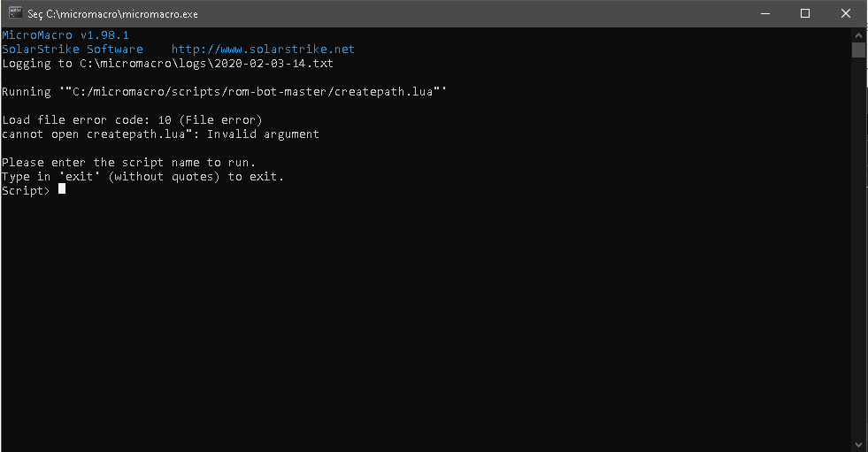Click the 'cannot open createpath.lua' error message
Screen dimensions: 868x452
[x=160, y=134]
